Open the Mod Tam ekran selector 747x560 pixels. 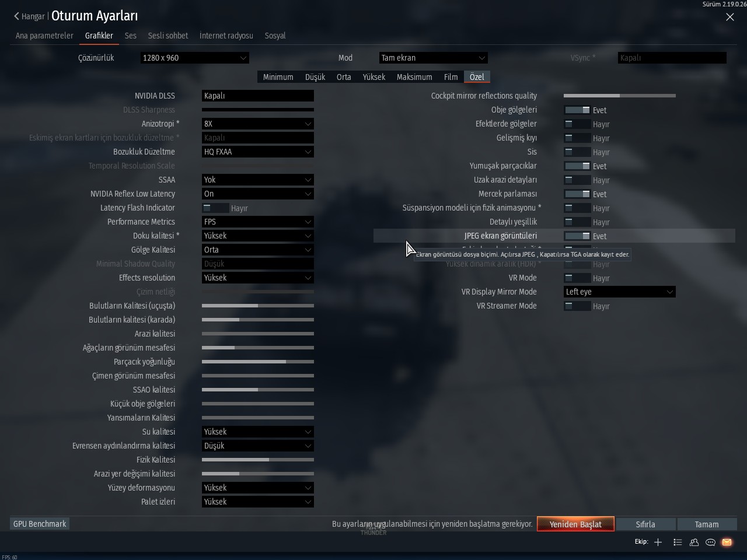[433, 58]
